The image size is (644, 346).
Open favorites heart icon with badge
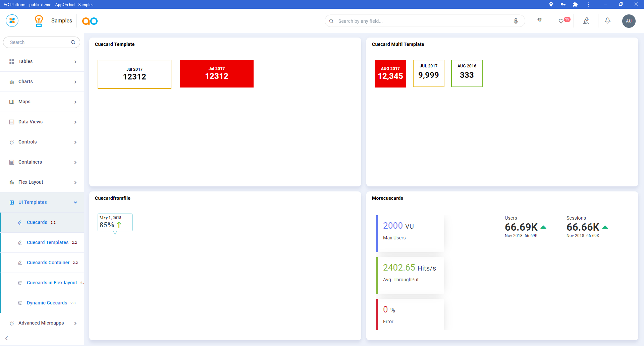click(561, 21)
